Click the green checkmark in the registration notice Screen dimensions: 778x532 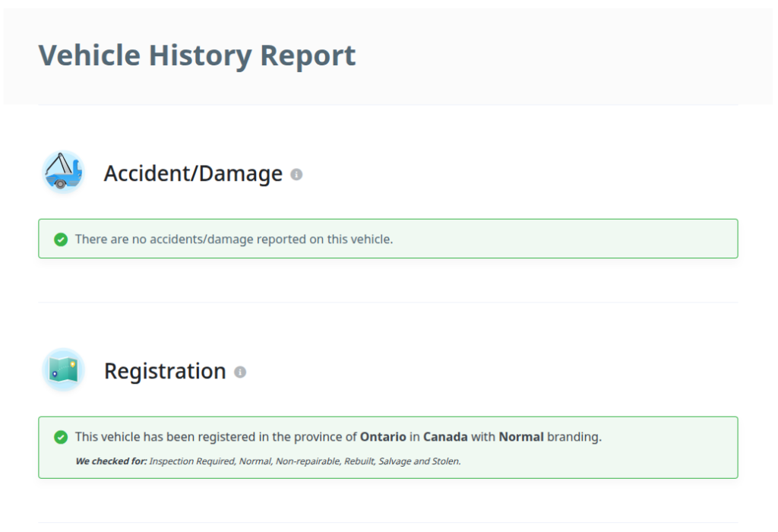point(61,437)
